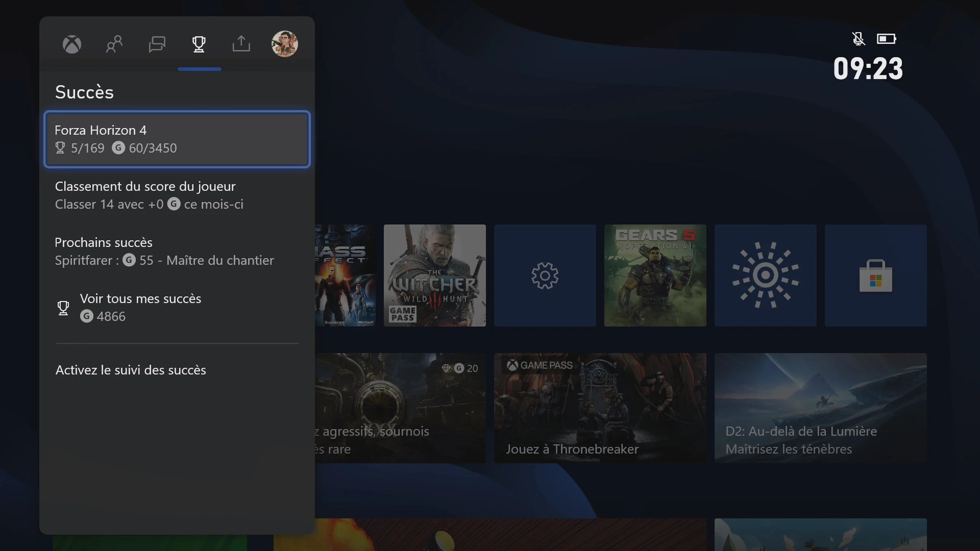Open the Xbox home tab in the guide
980x551 pixels.
click(x=72, y=44)
